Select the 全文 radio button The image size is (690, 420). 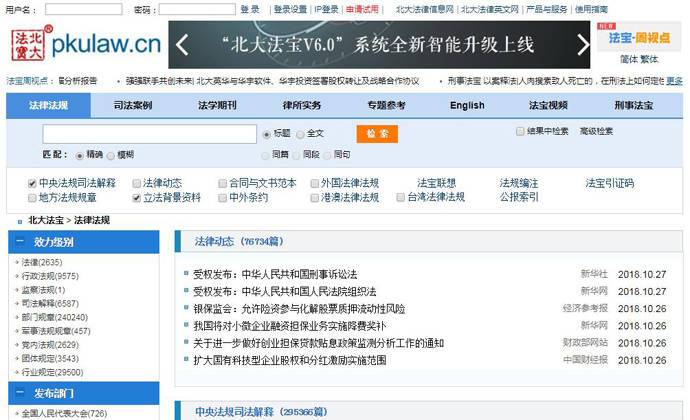(300, 133)
